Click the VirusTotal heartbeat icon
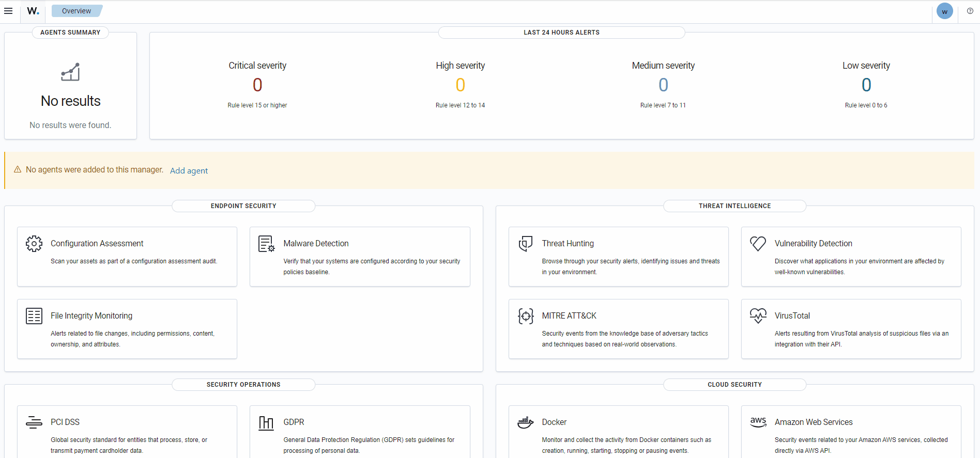The width and height of the screenshot is (980, 458). pos(758,315)
